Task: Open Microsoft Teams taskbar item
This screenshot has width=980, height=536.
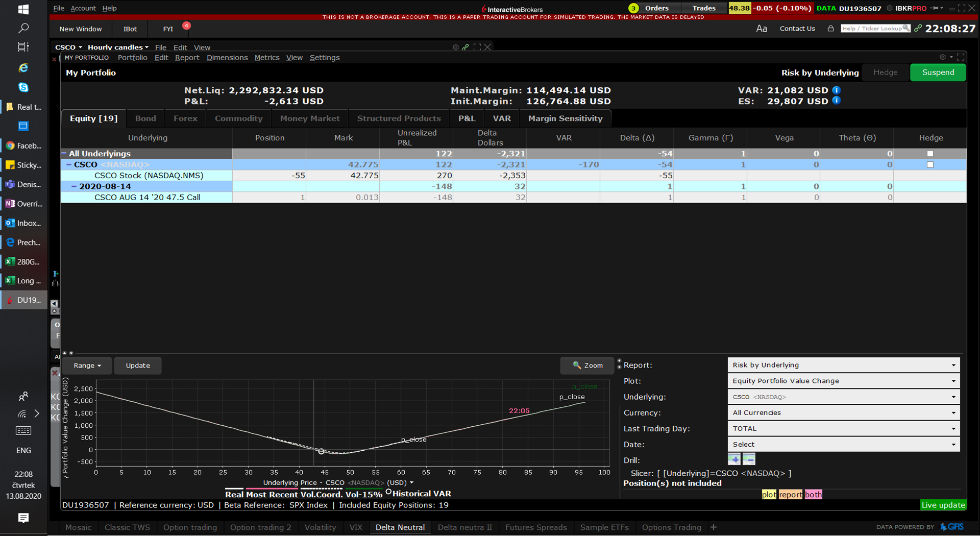Action: tap(24, 184)
